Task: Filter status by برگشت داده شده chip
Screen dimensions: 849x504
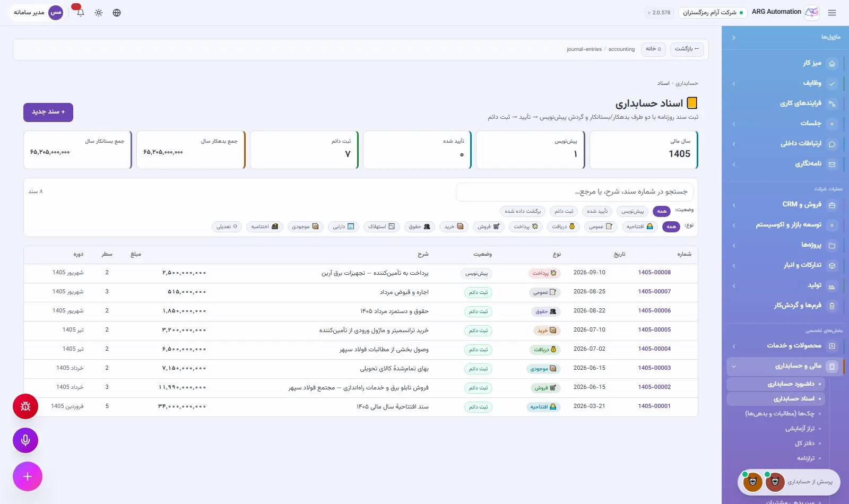Action: point(523,211)
